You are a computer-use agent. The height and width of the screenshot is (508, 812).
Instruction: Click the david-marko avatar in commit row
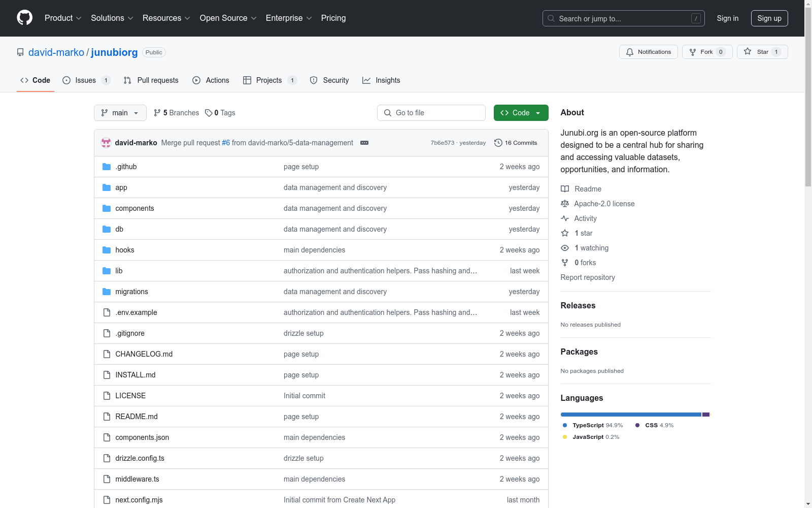pyautogui.click(x=106, y=143)
